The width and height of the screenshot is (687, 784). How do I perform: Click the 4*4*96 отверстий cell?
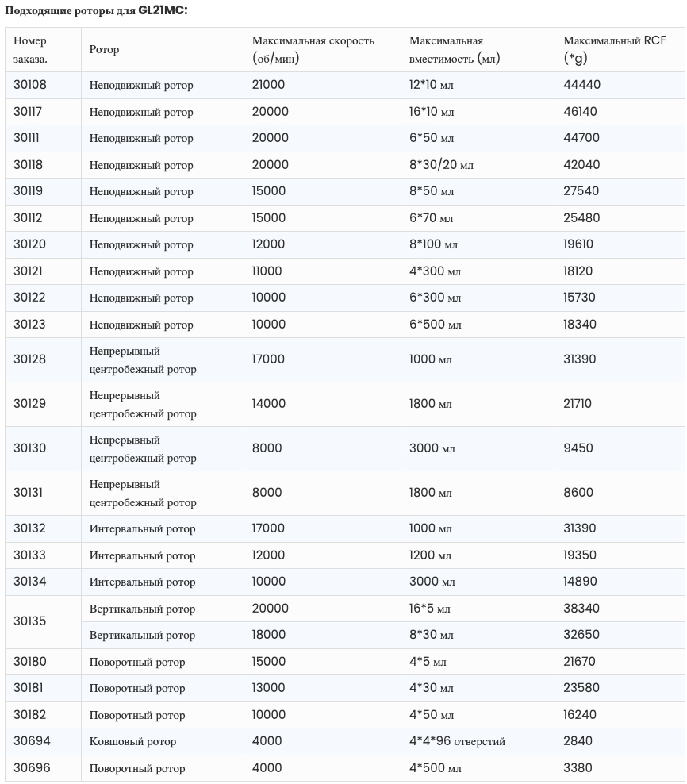457,741
